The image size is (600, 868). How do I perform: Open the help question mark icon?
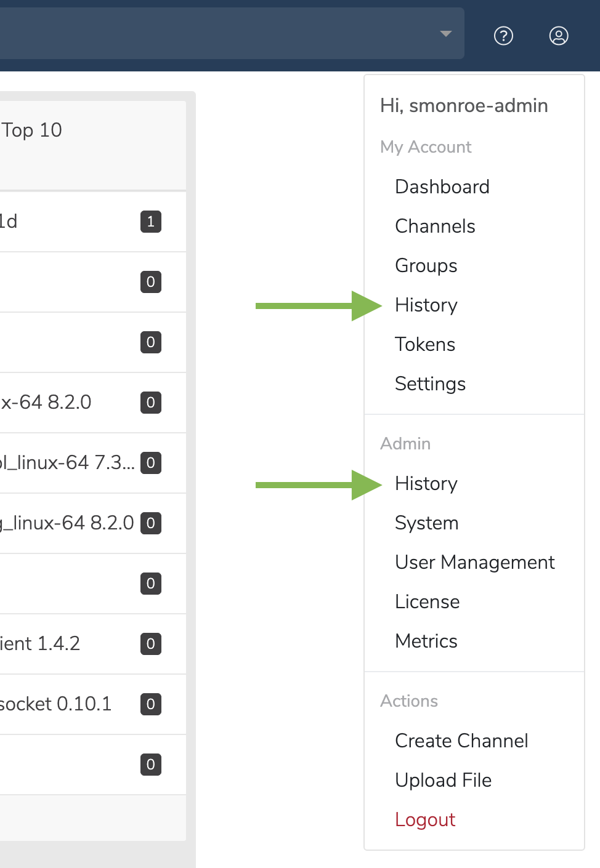503,36
